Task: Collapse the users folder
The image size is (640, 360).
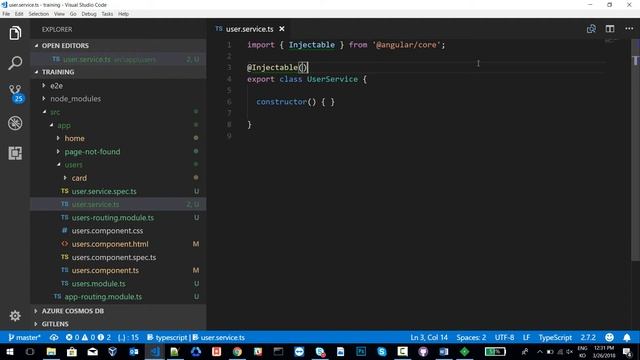Action: (118, 165)
